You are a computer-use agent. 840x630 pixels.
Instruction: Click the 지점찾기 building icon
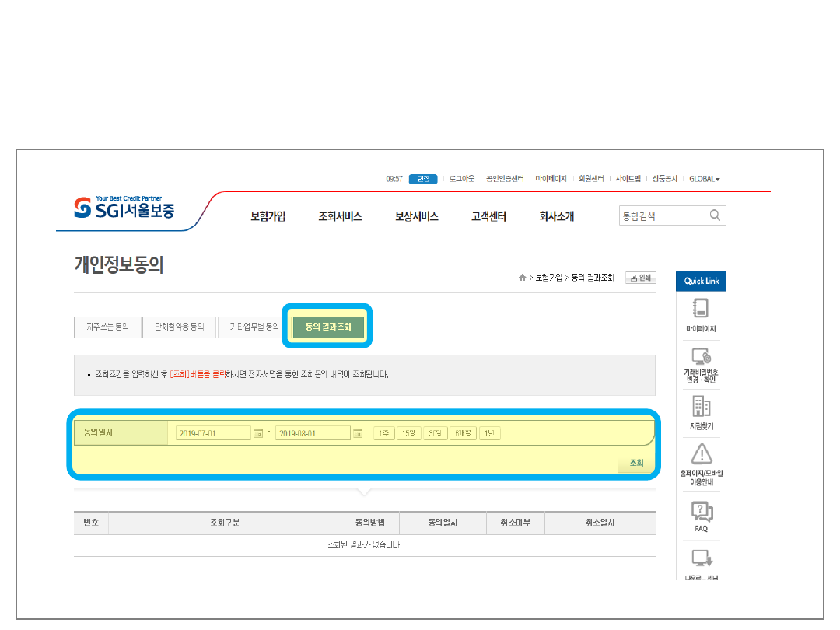point(701,406)
